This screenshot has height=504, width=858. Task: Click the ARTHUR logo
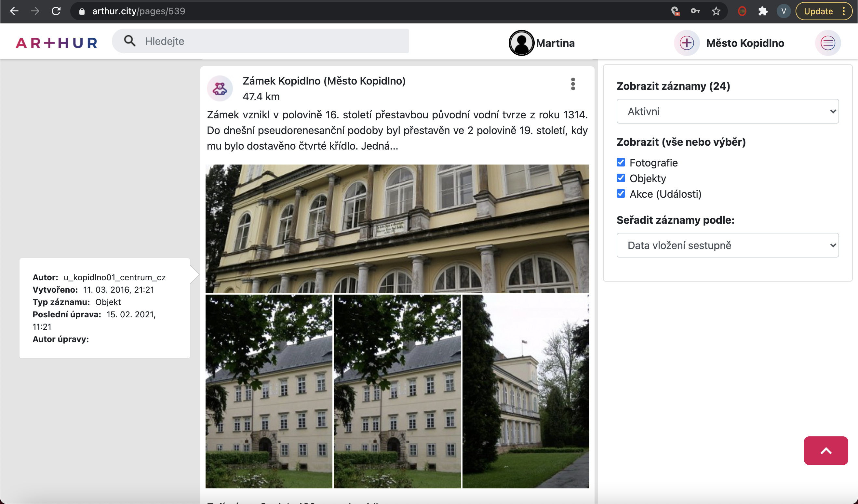click(x=57, y=43)
